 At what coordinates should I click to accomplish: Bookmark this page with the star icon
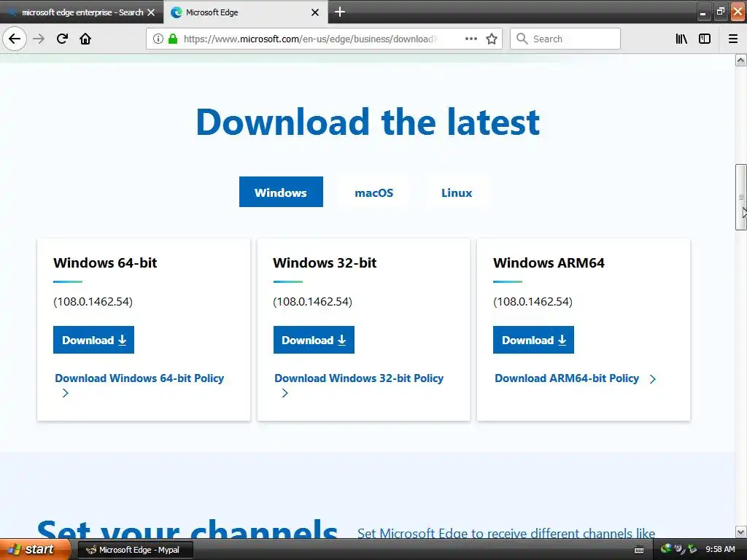[x=492, y=39]
